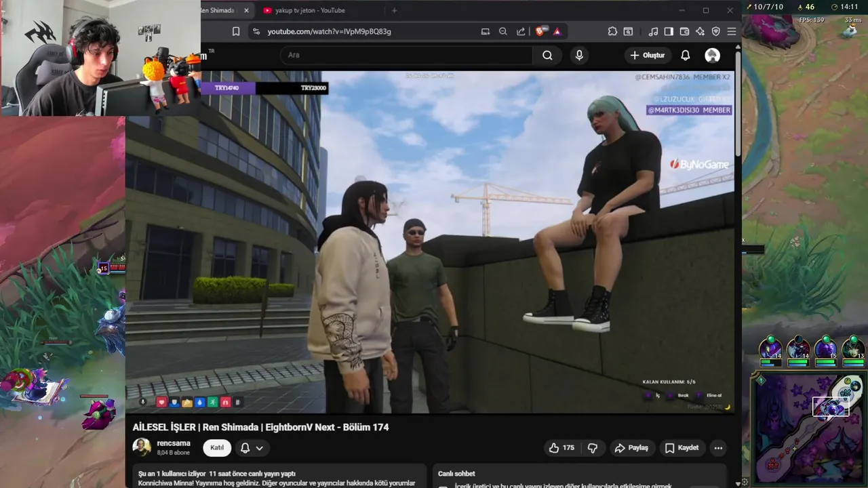This screenshot has height=488, width=868.
Task: Open the Brave VPN shield icon
Action: pos(715,31)
